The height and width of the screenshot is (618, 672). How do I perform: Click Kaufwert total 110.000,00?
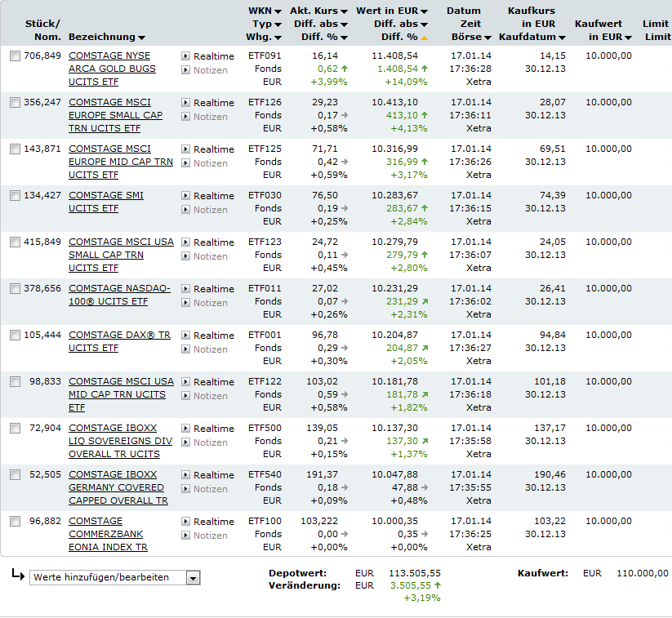[x=642, y=573]
